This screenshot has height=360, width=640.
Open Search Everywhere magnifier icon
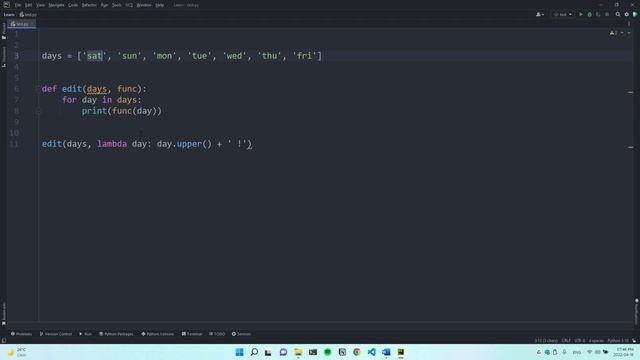tap(618, 14)
